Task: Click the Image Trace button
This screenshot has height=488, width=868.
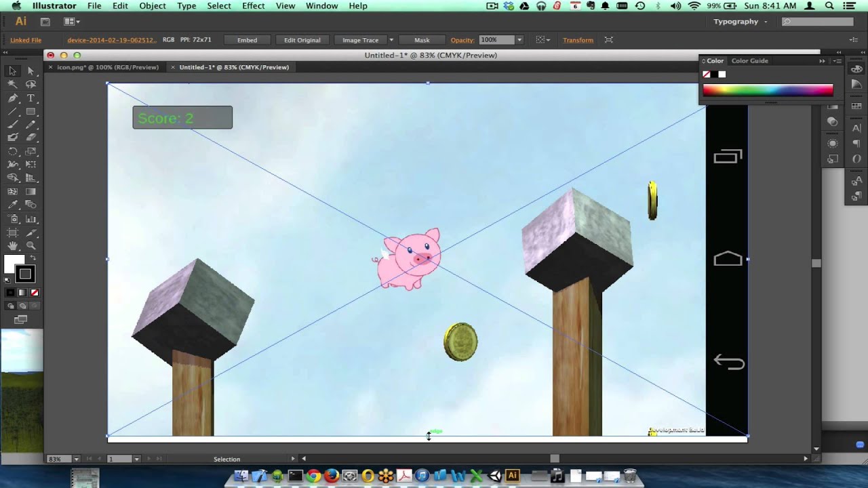Action: (361, 40)
